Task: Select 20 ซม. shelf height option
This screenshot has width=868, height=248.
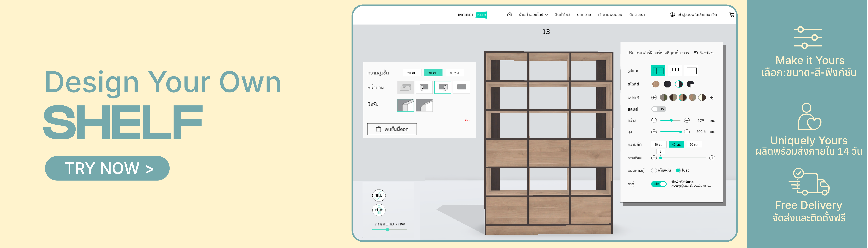Action: [412, 73]
